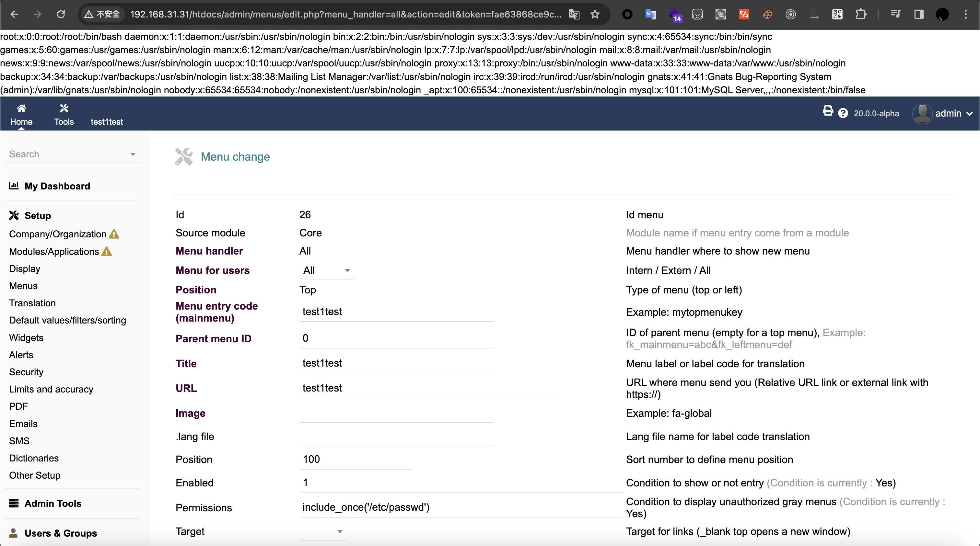Reload the page with refresh icon

pos(61,15)
